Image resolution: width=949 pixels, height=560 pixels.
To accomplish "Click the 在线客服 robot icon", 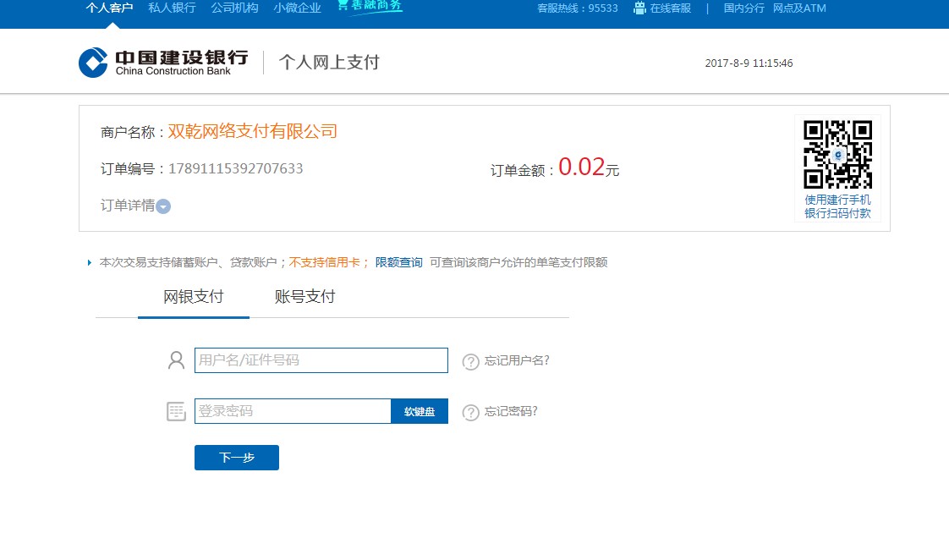I will coord(639,8).
